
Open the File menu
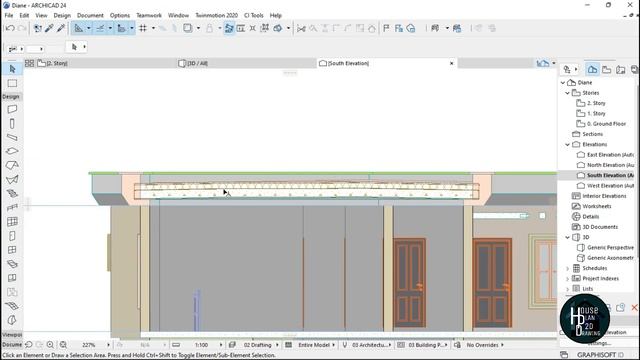point(9,15)
